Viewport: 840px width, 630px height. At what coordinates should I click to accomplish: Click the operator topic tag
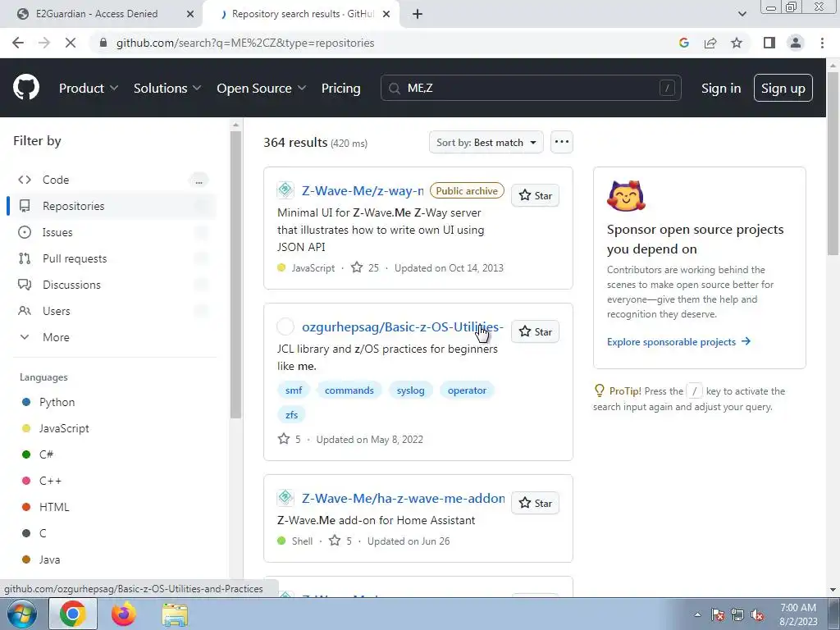tap(467, 390)
